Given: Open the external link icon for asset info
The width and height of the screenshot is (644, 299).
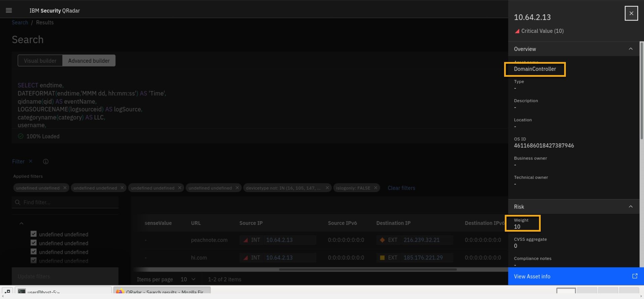Looking at the screenshot, I should (x=635, y=276).
